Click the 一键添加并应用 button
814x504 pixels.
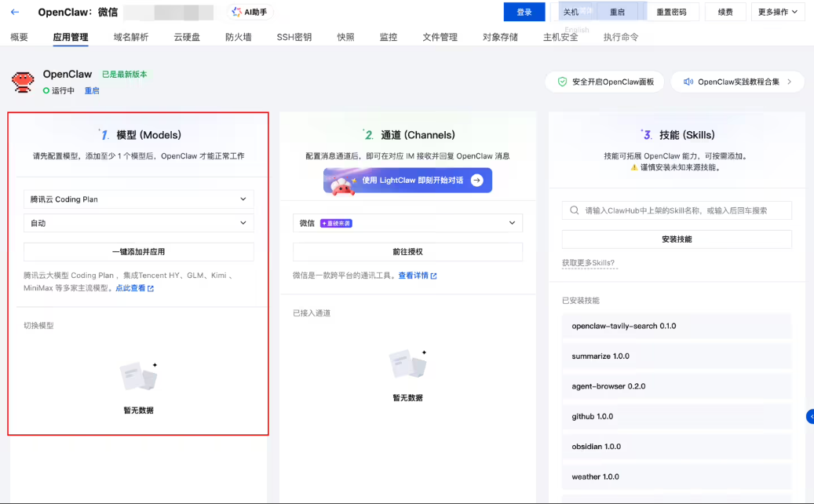click(138, 252)
